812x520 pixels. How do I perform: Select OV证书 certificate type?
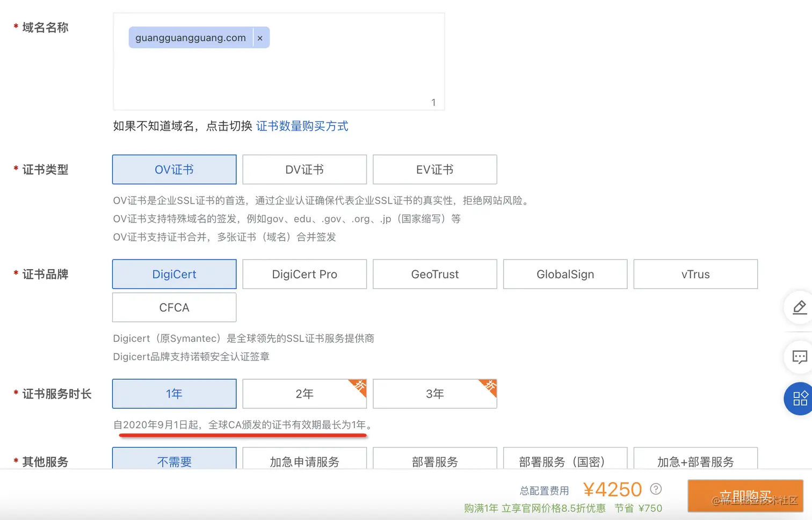click(x=174, y=170)
